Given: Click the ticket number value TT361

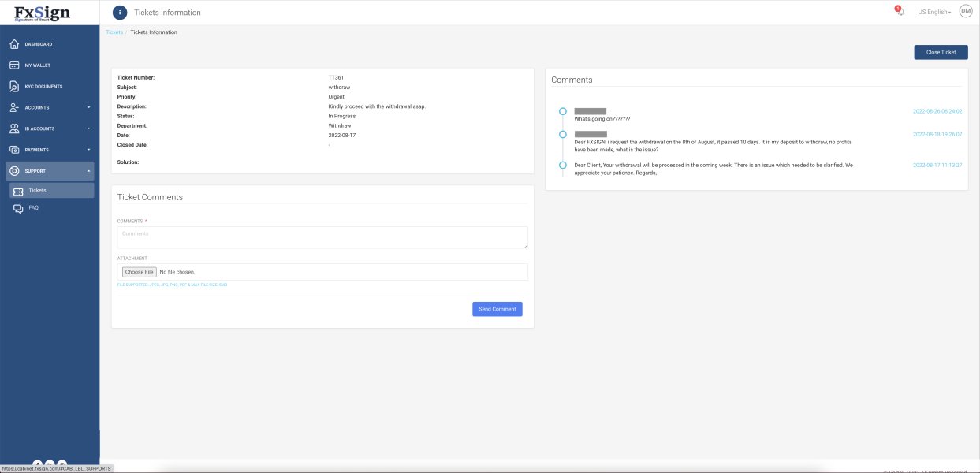Looking at the screenshot, I should 336,77.
